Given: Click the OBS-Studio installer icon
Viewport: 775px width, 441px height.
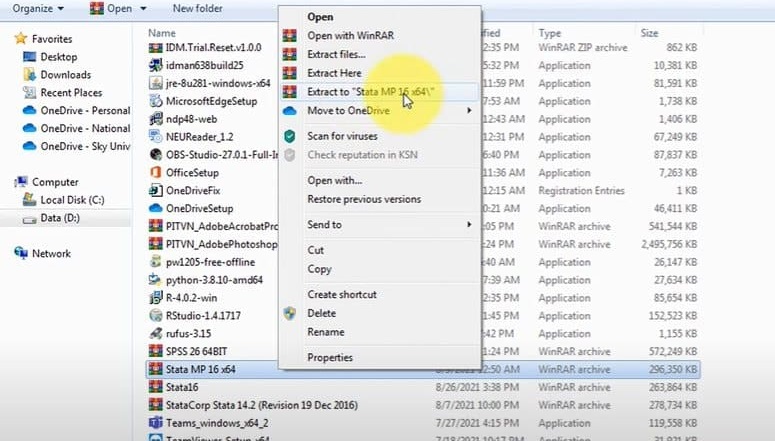Looking at the screenshot, I should click(155, 155).
